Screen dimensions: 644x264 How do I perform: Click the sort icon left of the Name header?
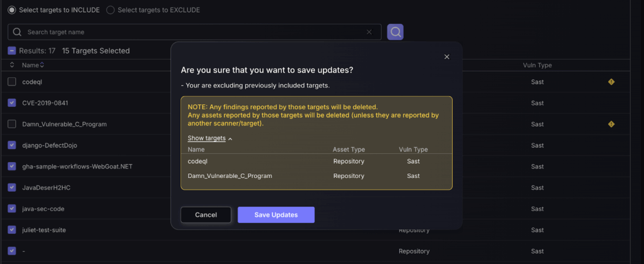point(12,65)
